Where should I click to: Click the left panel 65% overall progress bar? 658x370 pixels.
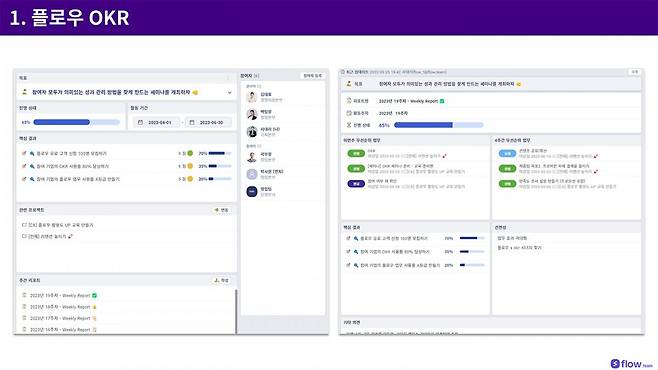(76, 122)
